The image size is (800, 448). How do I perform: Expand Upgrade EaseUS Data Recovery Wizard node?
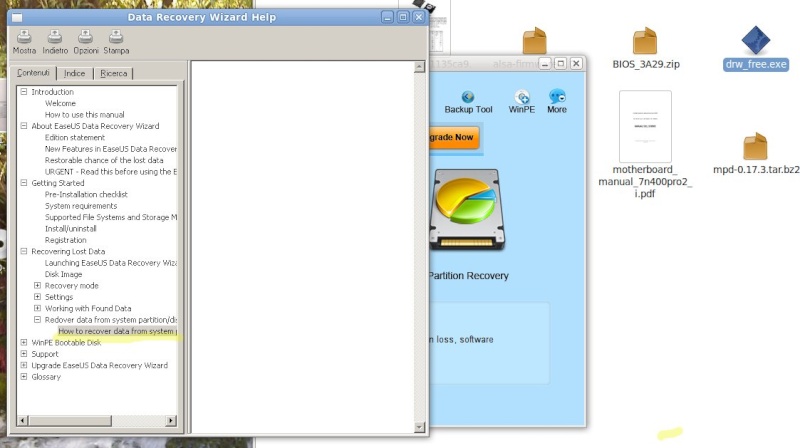click(23, 365)
